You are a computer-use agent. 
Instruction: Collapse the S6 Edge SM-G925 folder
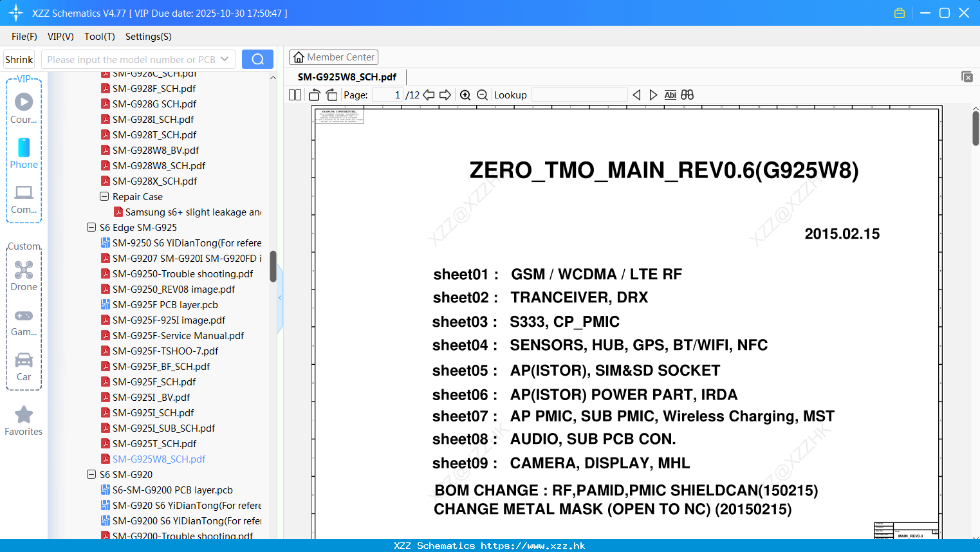click(x=91, y=227)
